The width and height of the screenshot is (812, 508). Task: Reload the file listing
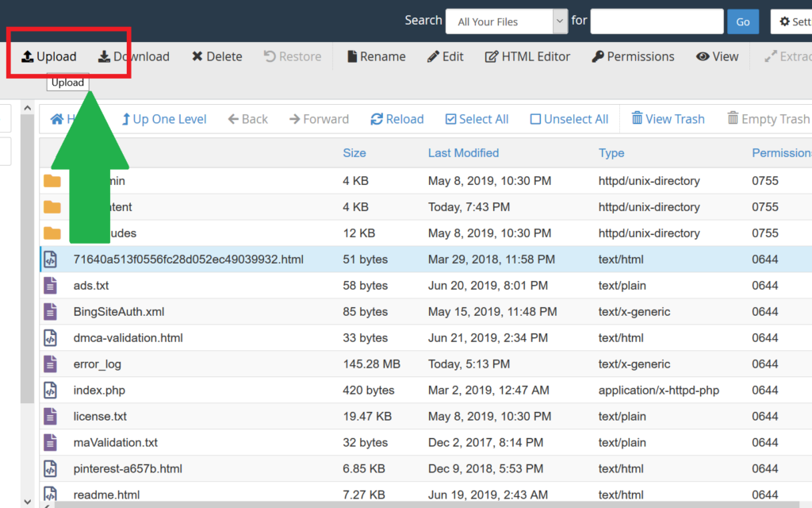click(x=396, y=119)
